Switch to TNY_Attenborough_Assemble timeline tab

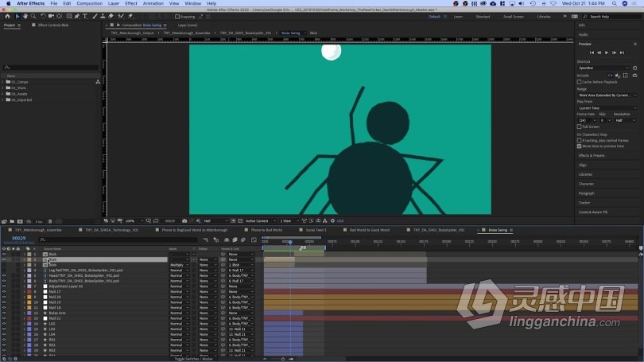point(38,230)
